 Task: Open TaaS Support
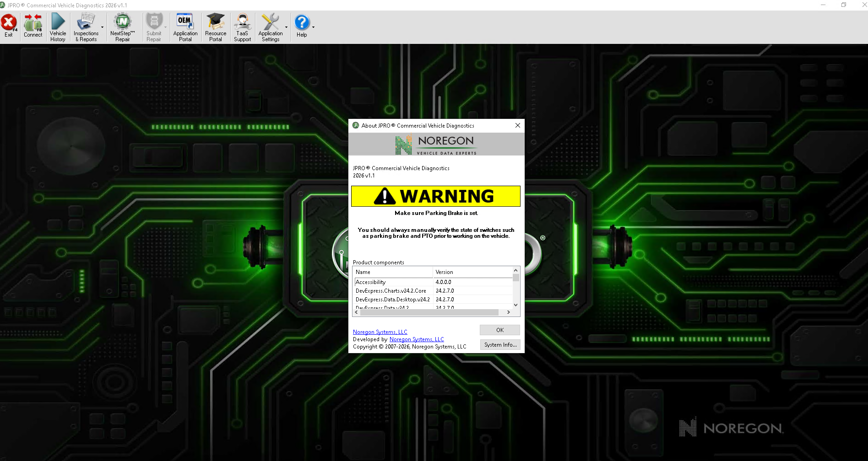[x=242, y=27]
